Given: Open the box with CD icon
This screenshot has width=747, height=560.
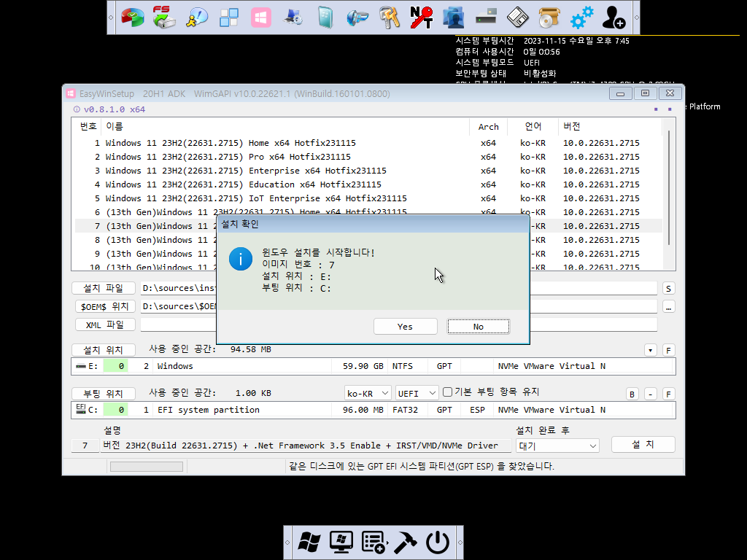Looking at the screenshot, I should click(549, 17).
